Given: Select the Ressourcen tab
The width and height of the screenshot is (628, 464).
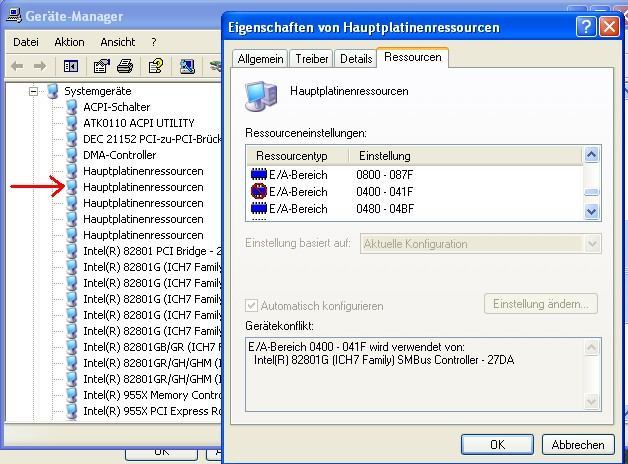Looking at the screenshot, I should point(413,57).
